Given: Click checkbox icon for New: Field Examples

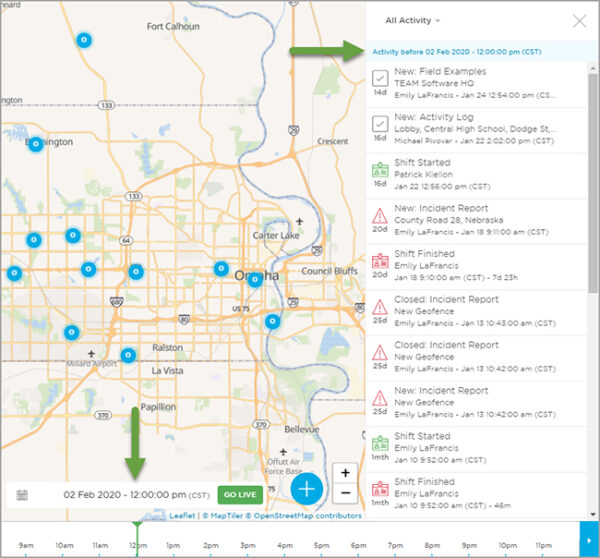Looking at the screenshot, I should click(x=380, y=78).
